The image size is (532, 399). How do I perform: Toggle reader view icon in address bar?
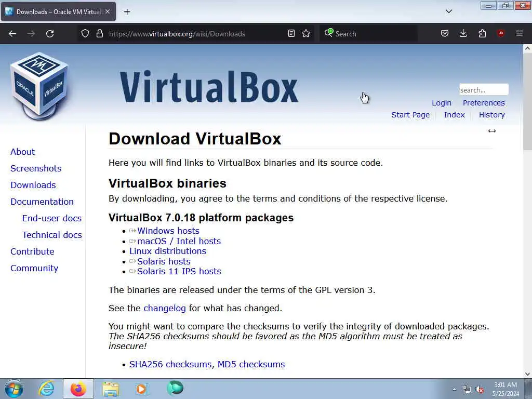click(291, 34)
